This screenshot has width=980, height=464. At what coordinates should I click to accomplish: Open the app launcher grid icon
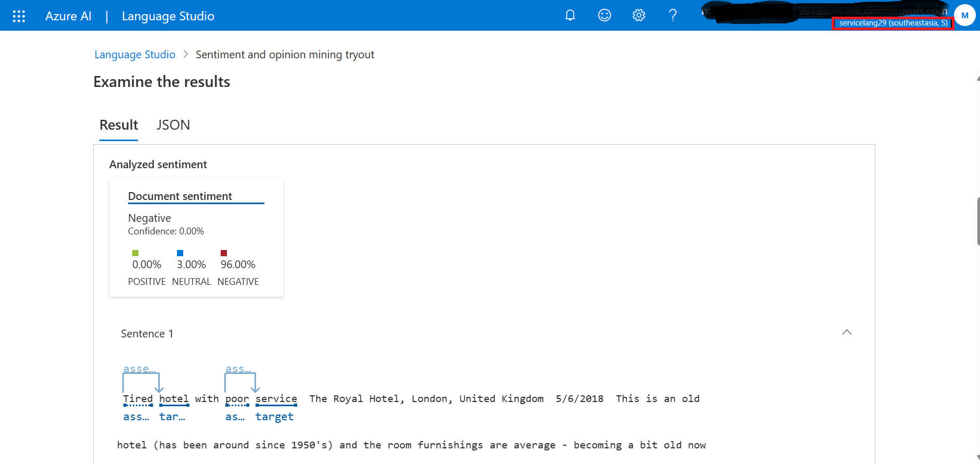point(19,16)
